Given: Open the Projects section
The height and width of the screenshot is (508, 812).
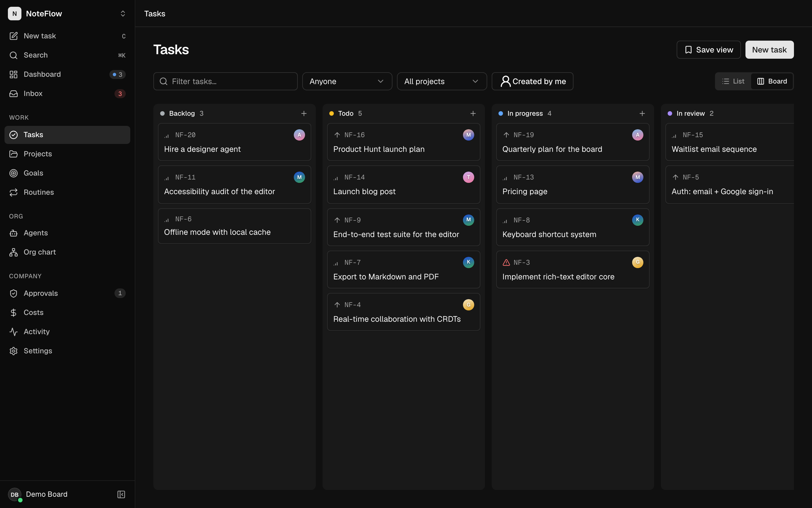Looking at the screenshot, I should [67, 154].
